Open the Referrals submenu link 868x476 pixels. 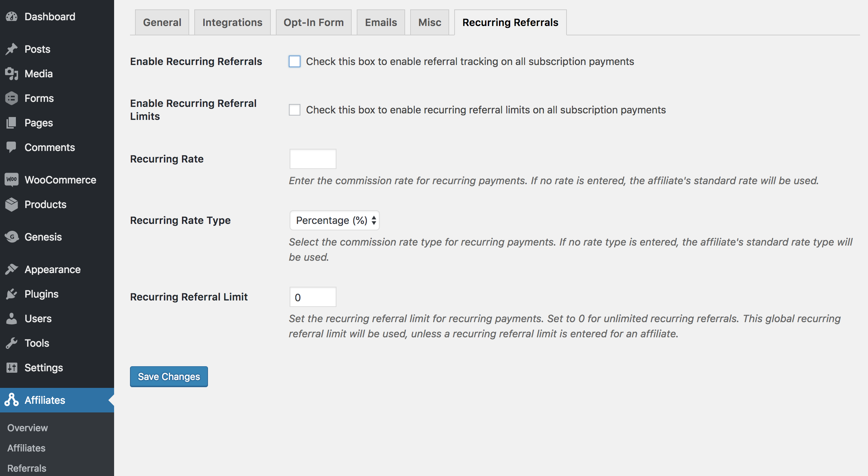pos(27,468)
